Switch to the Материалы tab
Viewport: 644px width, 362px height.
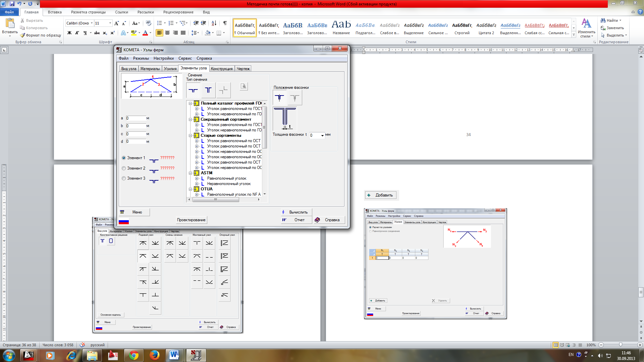[150, 69]
